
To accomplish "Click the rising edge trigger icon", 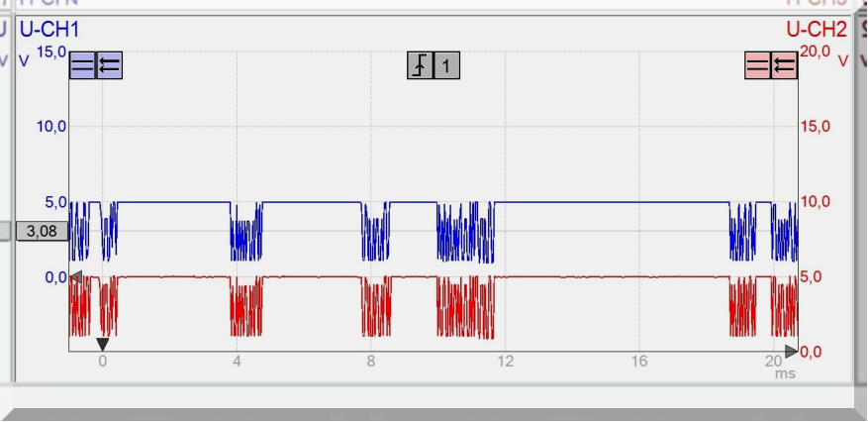I will (421, 66).
